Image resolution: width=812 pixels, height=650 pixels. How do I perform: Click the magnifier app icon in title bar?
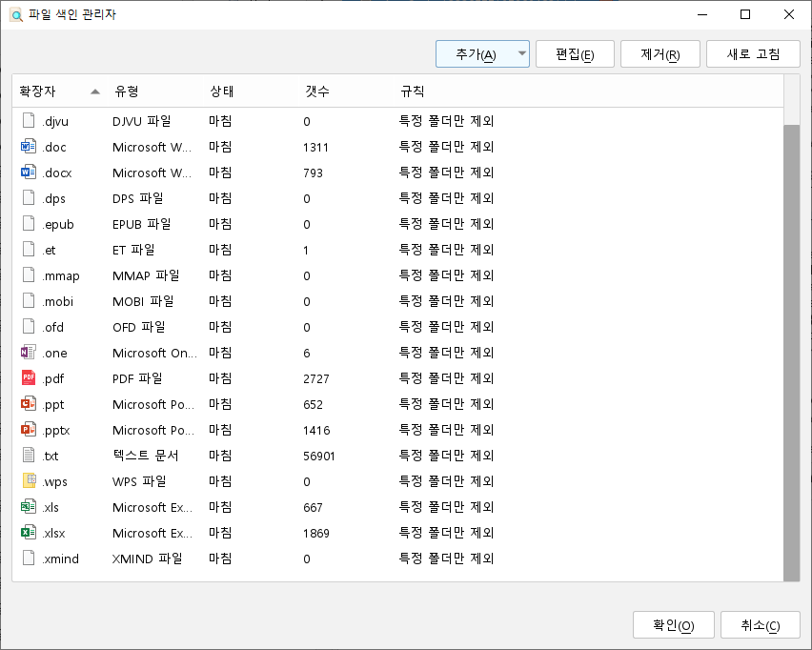coord(16,15)
